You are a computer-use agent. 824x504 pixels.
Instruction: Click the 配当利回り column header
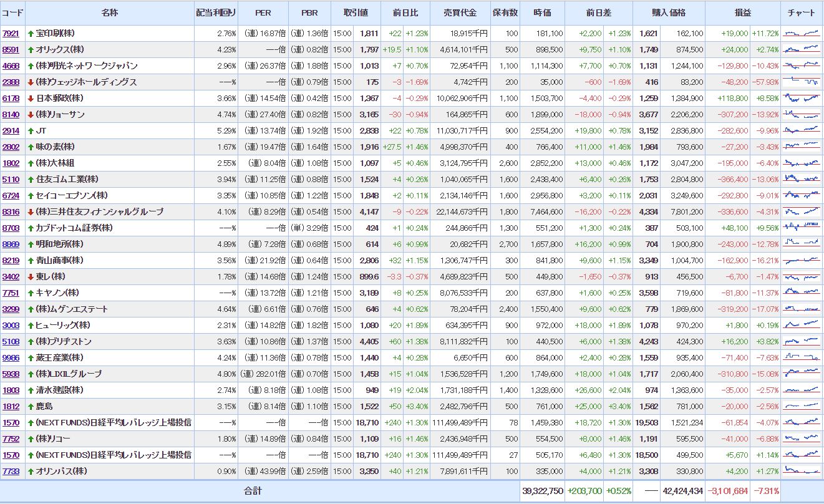(x=216, y=12)
